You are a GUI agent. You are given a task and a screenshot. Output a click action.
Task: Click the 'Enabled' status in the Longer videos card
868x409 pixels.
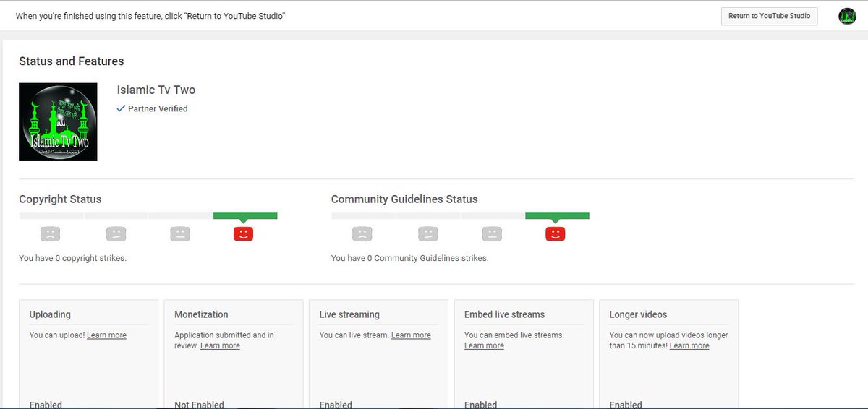coord(626,405)
